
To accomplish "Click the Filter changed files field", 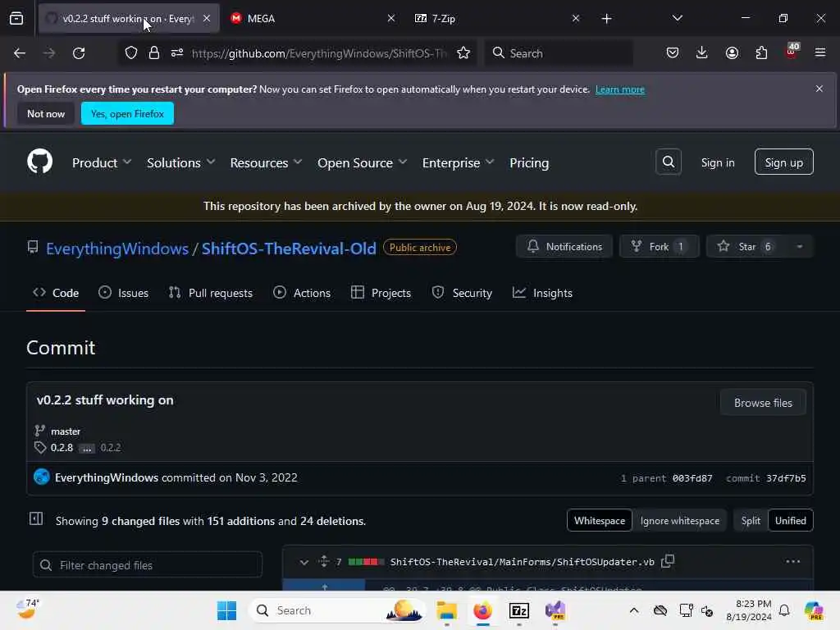I will coord(148,564).
